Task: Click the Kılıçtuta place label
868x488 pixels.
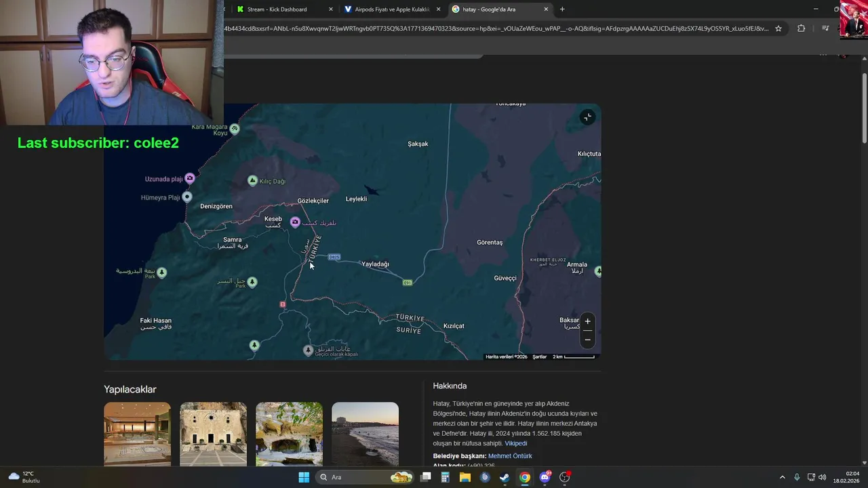Action: pos(589,154)
